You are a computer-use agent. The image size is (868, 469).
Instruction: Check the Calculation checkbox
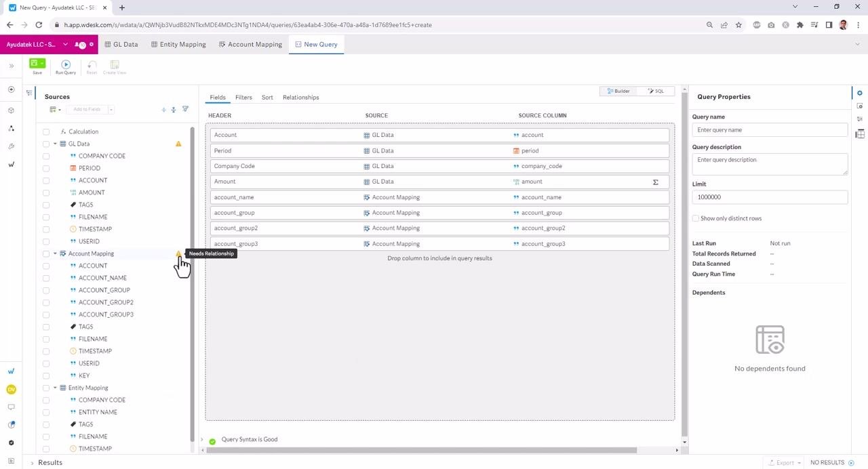click(x=46, y=131)
